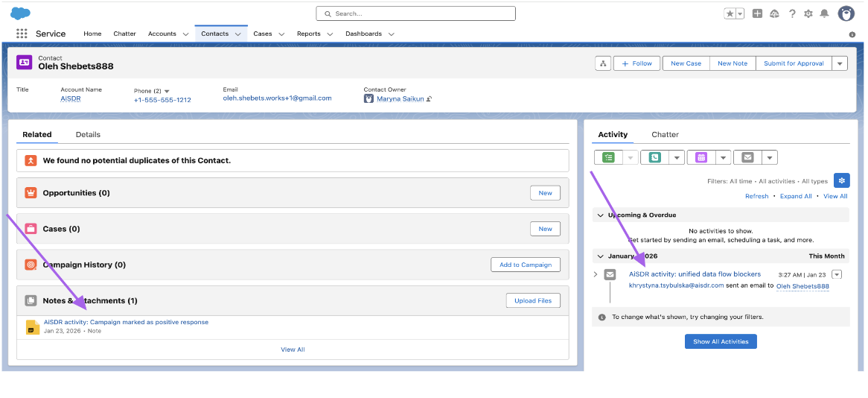The width and height of the screenshot is (868, 398).
Task: Open the App Launcher grid icon
Action: pyautogui.click(x=22, y=34)
